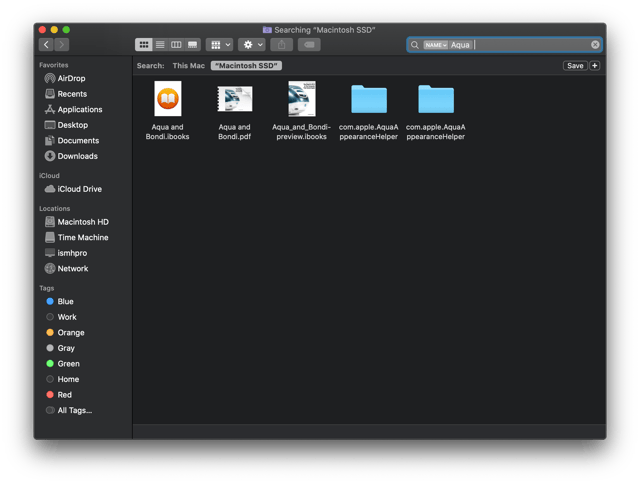Save the current search
The height and width of the screenshot is (484, 640).
(575, 66)
